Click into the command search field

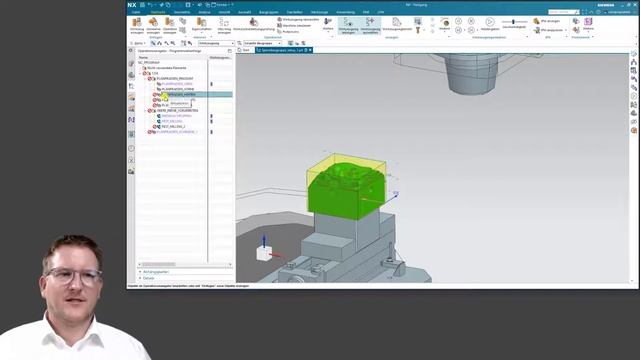[x=563, y=12]
